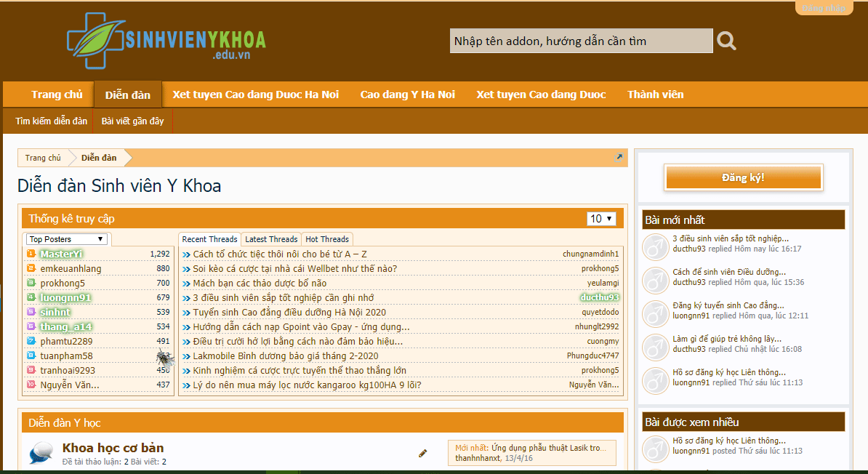Click the rank icon next to MasterYi
Screen dimensions: 868x474
31,254
